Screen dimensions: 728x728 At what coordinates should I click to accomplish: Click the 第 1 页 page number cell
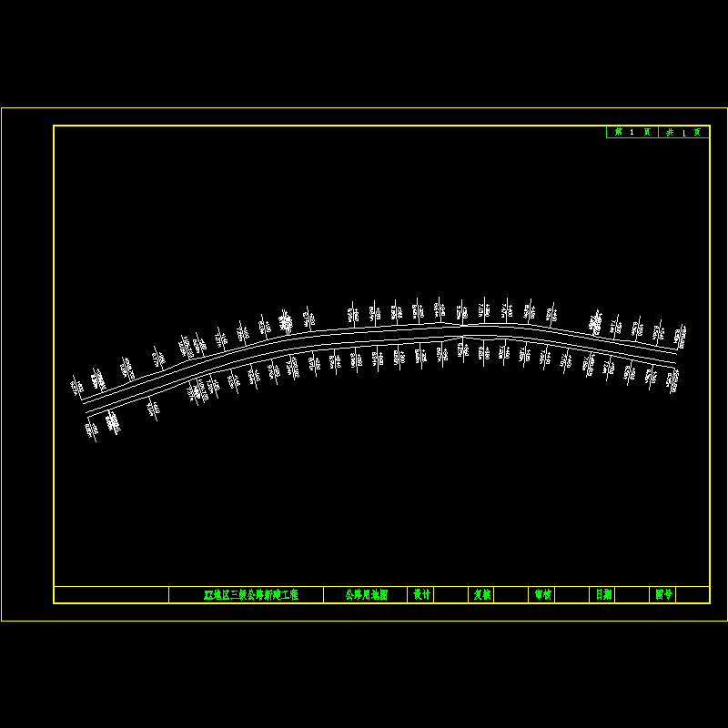pyautogui.click(x=632, y=132)
